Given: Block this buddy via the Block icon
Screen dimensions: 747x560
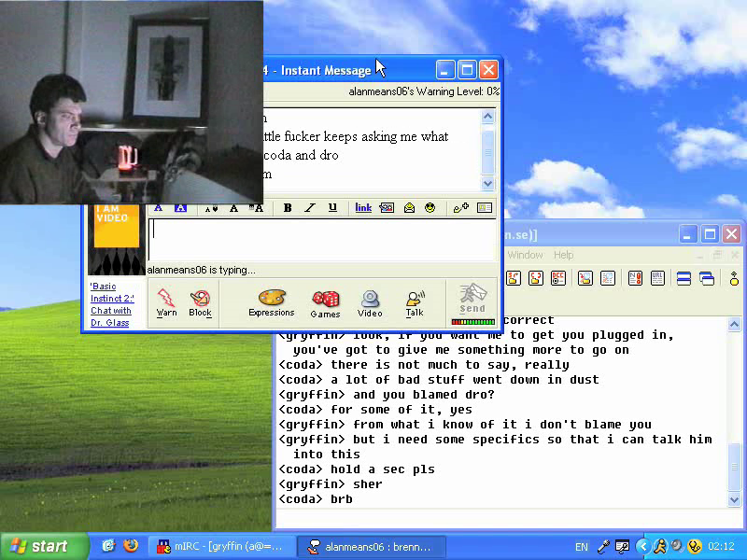Looking at the screenshot, I should [x=200, y=302].
